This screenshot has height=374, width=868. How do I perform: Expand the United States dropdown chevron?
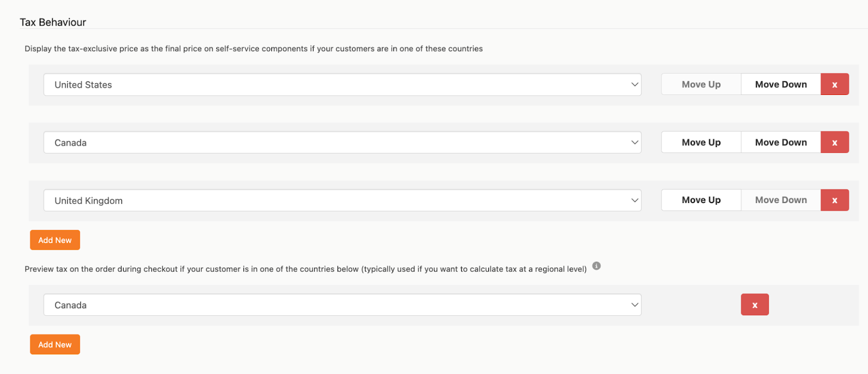click(635, 85)
